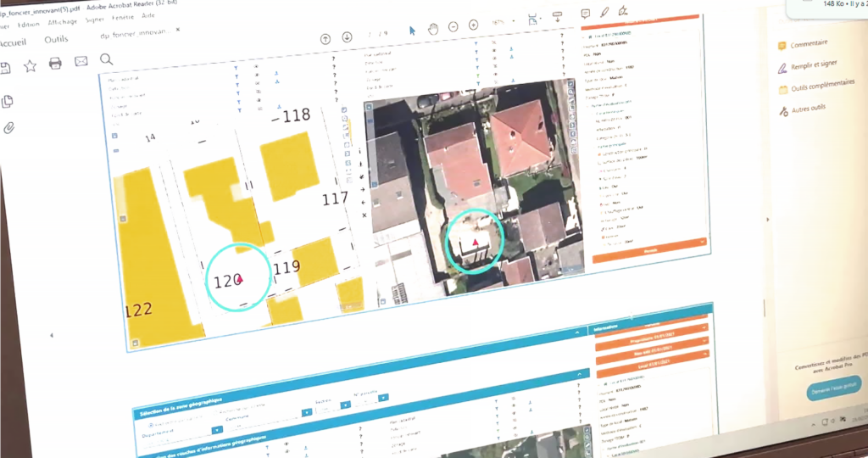Open text search with the magnifier icon
868x458 pixels.
[106, 59]
